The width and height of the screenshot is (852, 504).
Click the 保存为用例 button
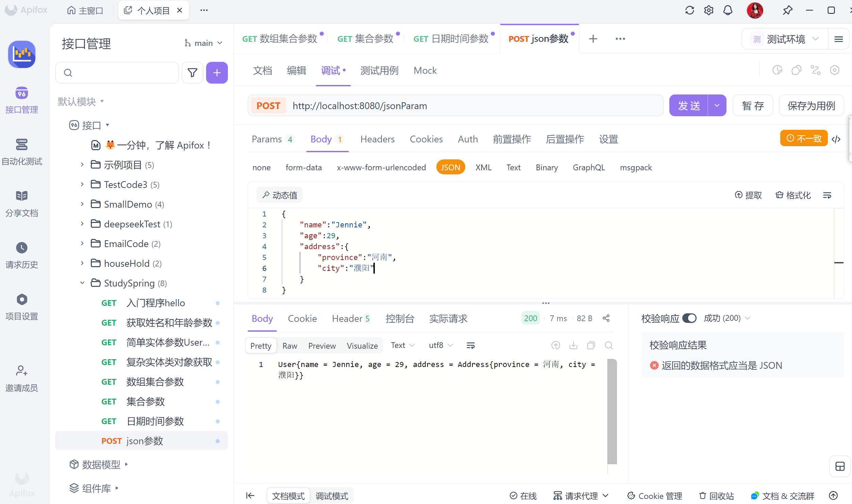point(811,106)
